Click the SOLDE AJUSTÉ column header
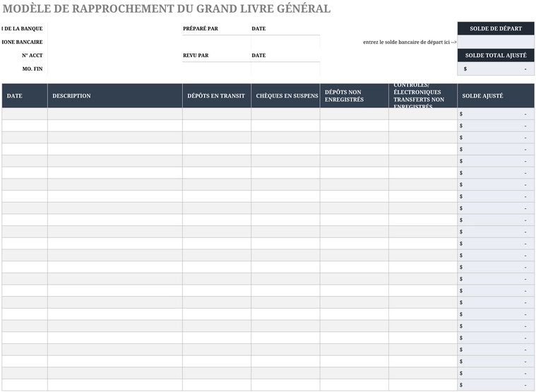Image resolution: width=536 pixels, height=392 pixels. point(496,95)
